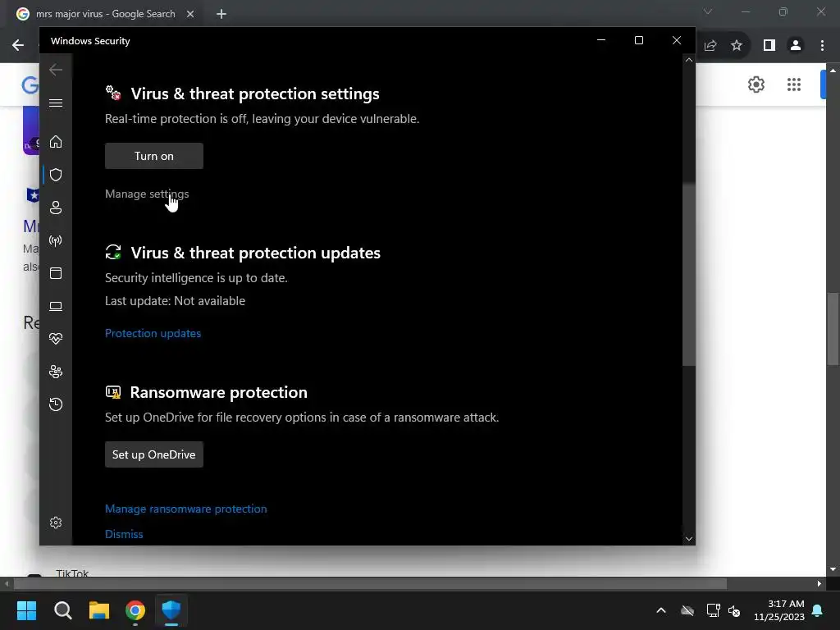Open Manage settings link
The width and height of the screenshot is (840, 630).
[x=147, y=194]
